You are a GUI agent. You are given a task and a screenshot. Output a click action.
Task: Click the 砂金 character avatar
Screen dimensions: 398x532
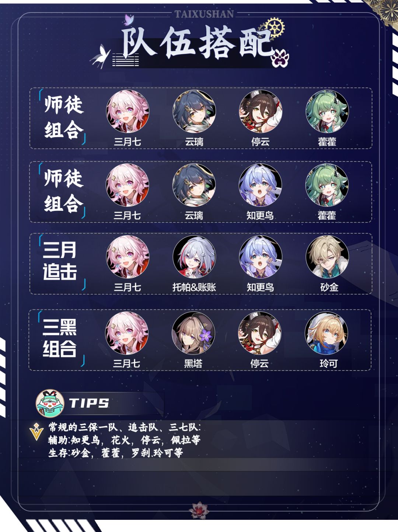tap(327, 257)
